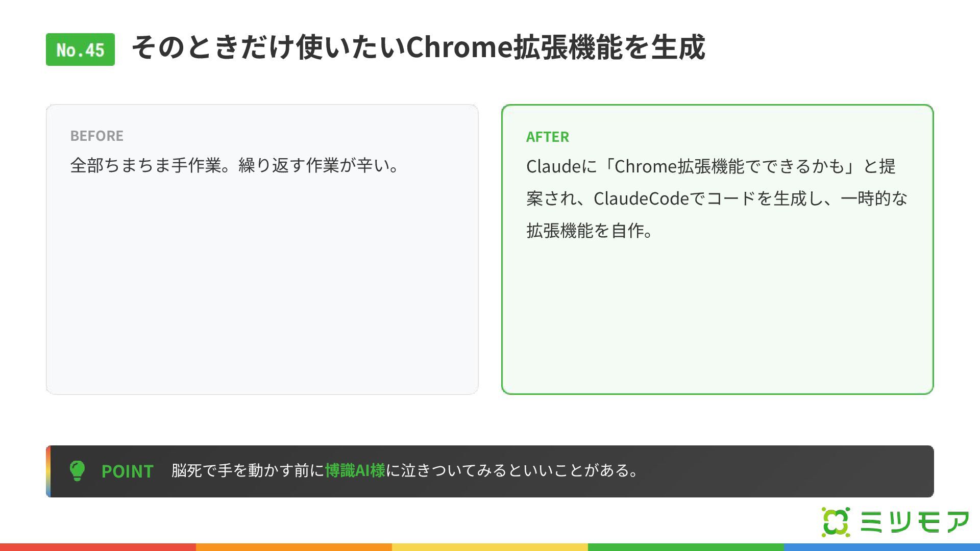Click the green highlighted 博識AI様 text

[x=355, y=470]
